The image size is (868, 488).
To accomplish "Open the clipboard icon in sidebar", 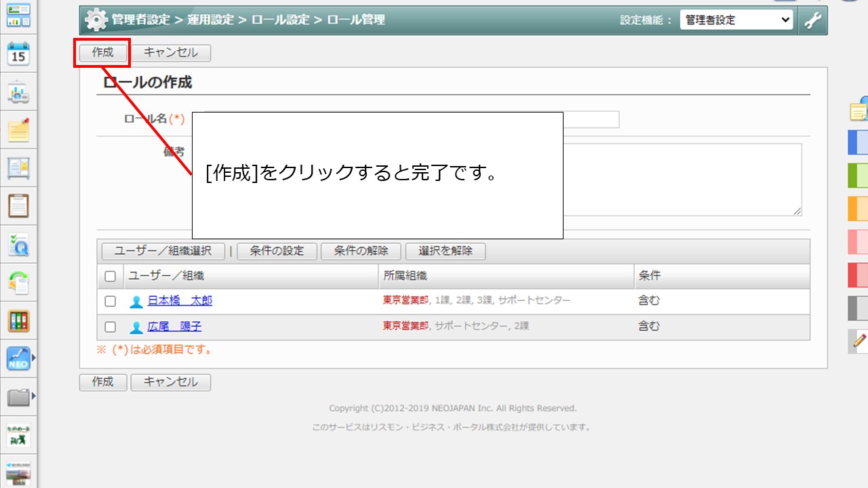I will (x=18, y=205).
